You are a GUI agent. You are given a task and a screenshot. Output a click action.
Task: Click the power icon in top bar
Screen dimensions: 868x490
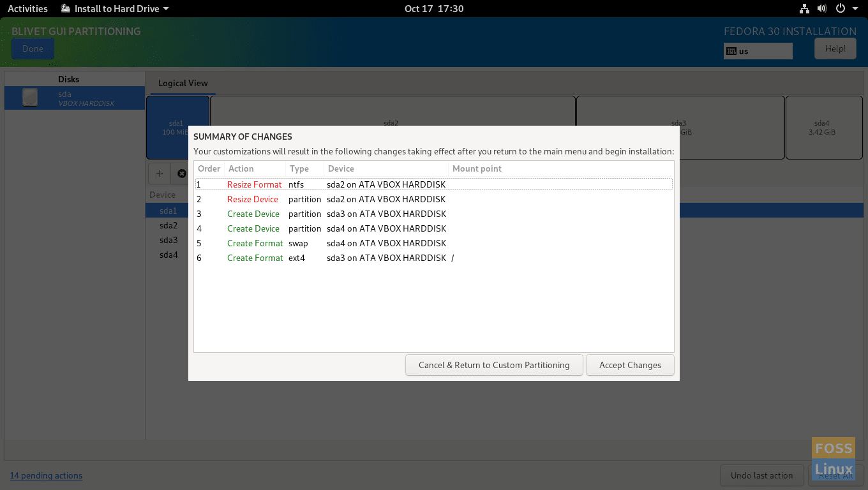pos(840,9)
